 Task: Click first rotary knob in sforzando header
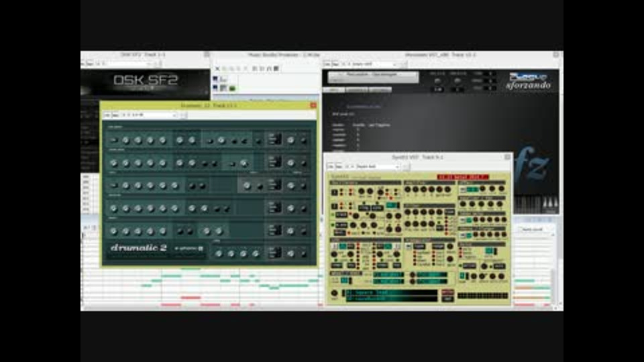[x=438, y=81]
